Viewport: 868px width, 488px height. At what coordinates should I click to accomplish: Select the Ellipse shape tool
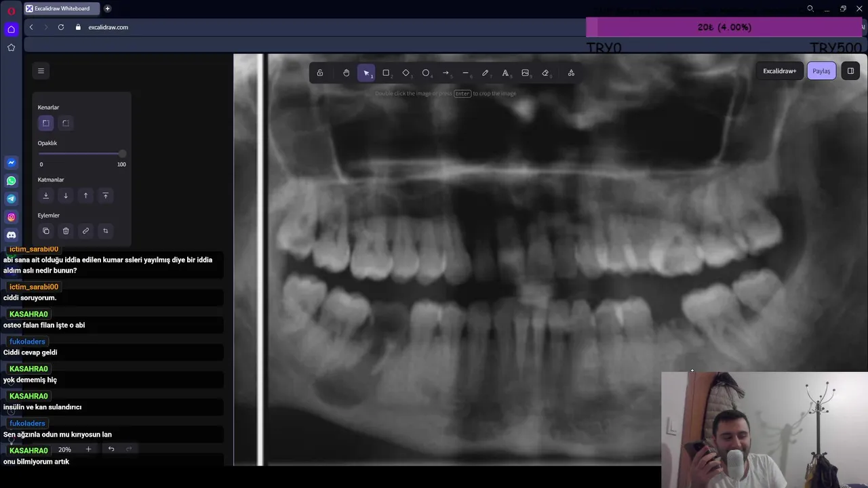426,73
